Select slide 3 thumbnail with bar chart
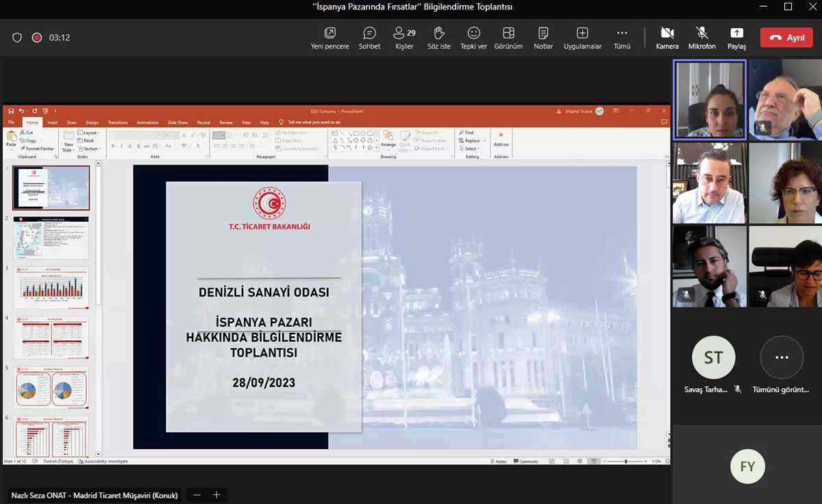The width and height of the screenshot is (822, 504). point(51,288)
